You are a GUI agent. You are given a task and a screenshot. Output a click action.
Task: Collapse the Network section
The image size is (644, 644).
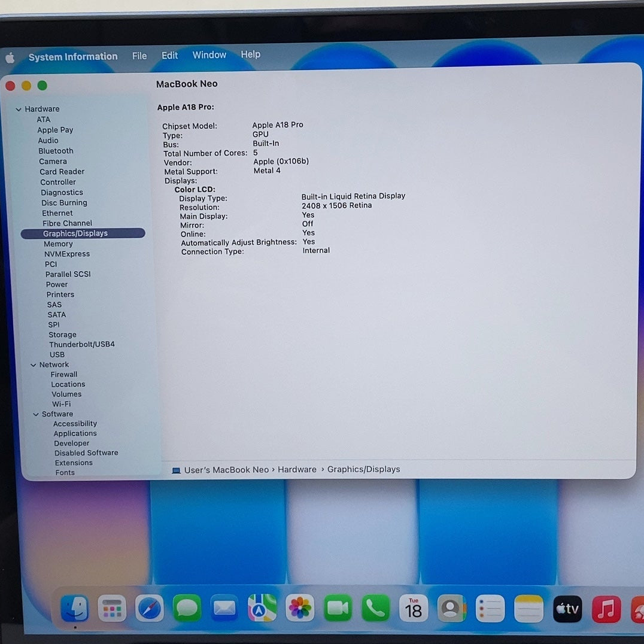34,364
